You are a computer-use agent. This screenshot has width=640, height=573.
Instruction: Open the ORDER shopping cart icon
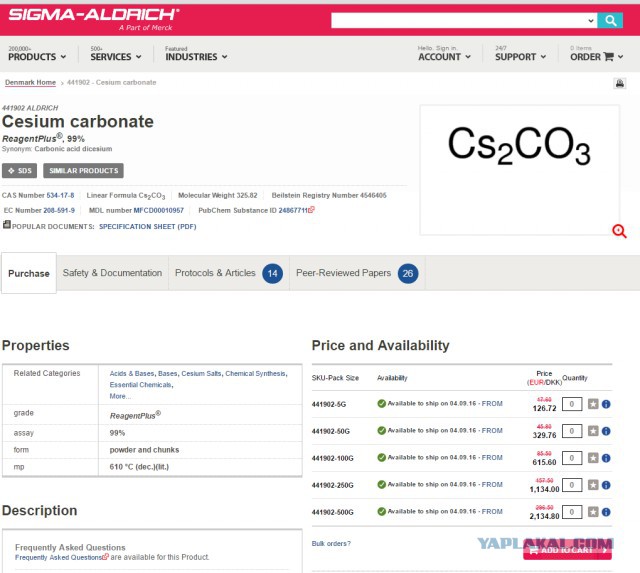point(608,56)
